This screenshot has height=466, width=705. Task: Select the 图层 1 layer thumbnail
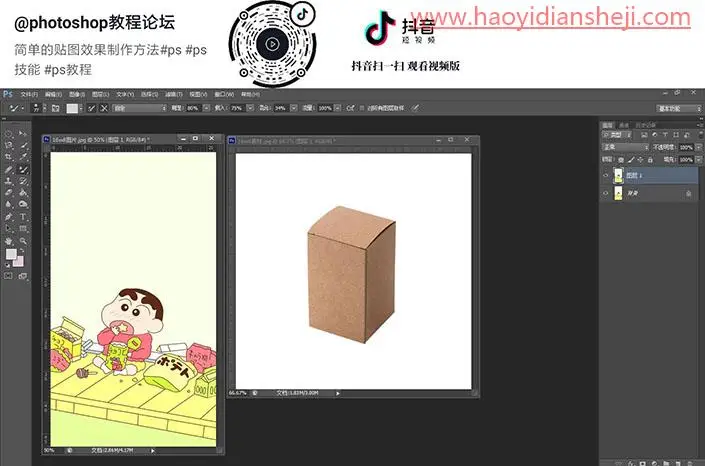coord(618,175)
